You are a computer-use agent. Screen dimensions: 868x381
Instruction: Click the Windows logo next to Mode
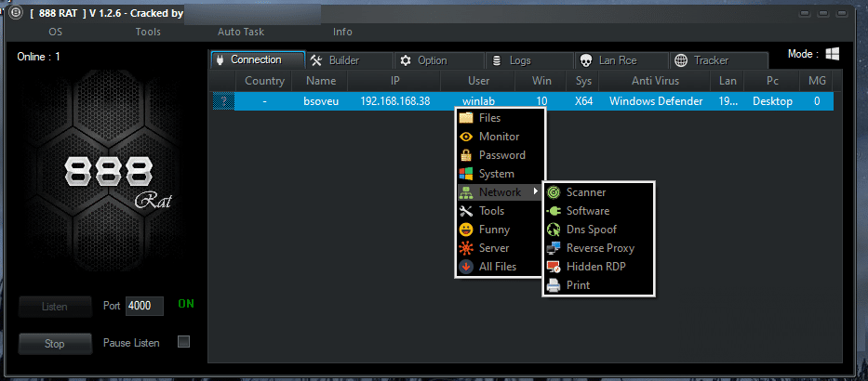834,55
